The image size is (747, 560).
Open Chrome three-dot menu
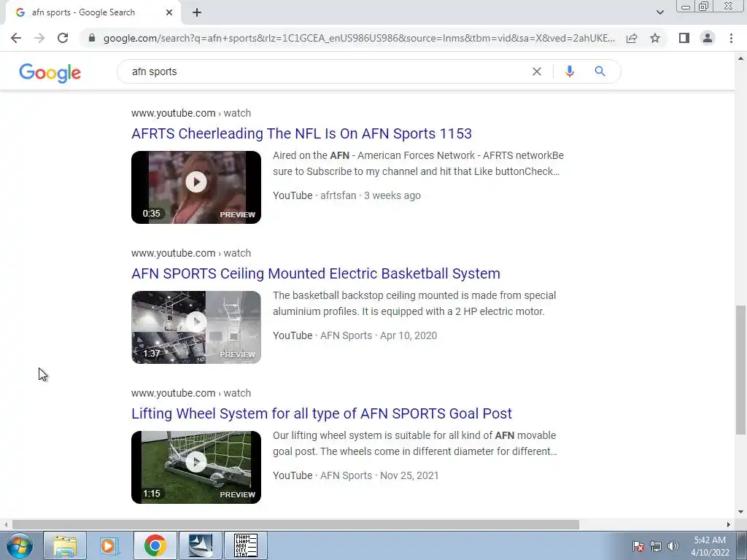pyautogui.click(x=731, y=38)
